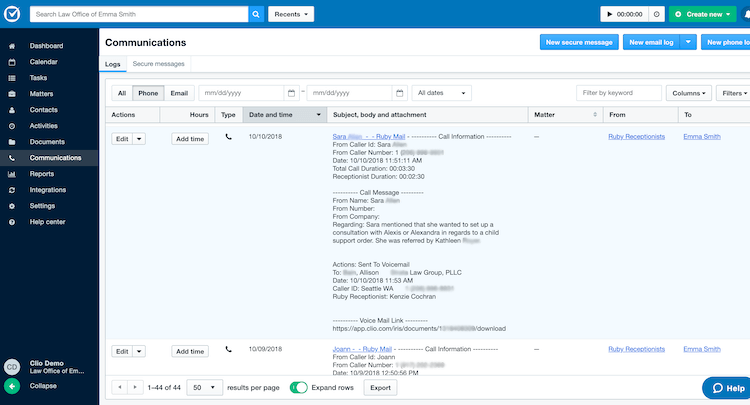Click the start date mm/dd/yyyy field

pyautogui.click(x=242, y=93)
